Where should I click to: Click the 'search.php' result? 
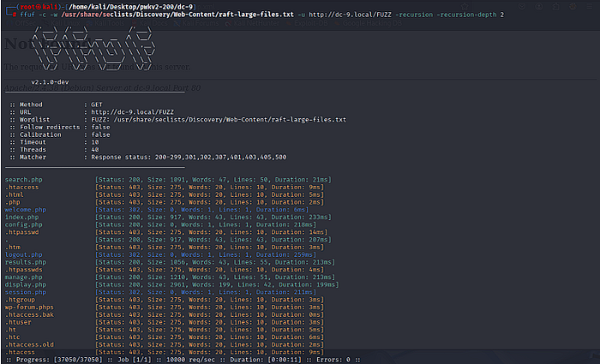point(24,180)
